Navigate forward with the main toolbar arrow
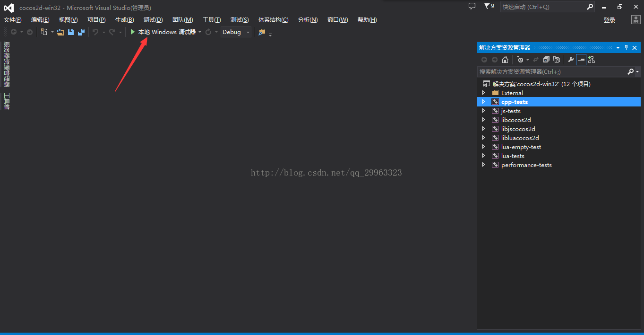Screen dimensions: 644x335 point(30,32)
